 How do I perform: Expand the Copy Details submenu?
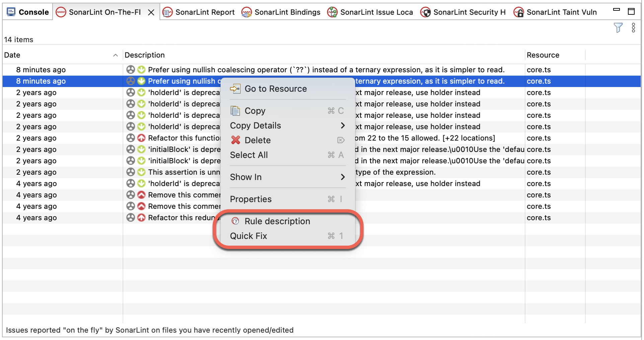pos(288,125)
